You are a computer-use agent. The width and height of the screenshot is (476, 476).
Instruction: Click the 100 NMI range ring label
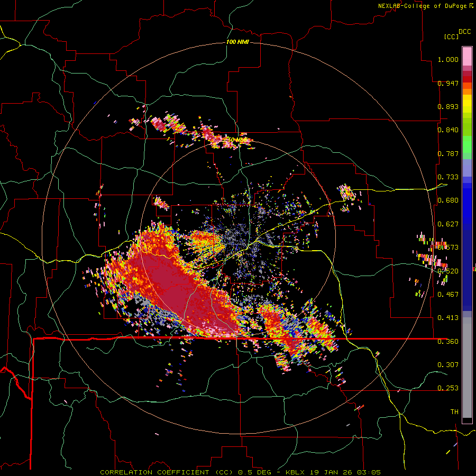[x=237, y=42]
